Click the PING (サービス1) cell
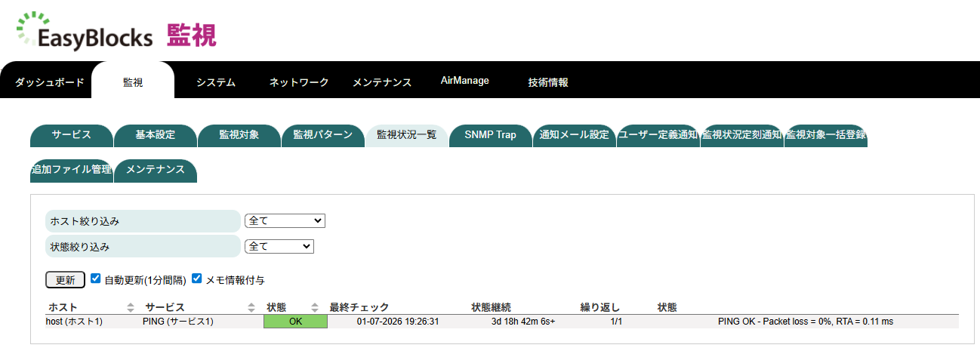The image size is (980, 351). (178, 322)
